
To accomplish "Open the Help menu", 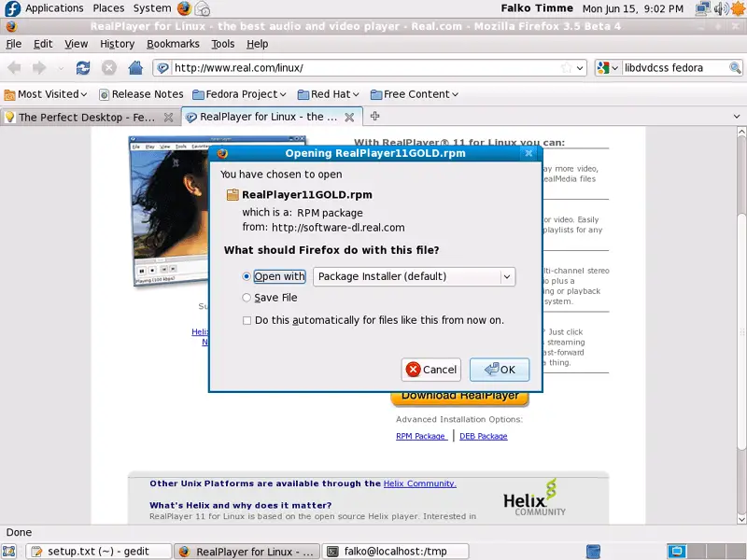I will 258,44.
